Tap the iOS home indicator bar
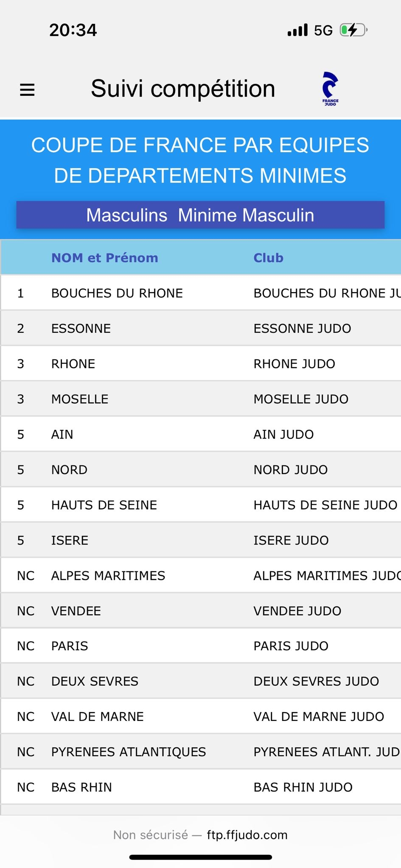This screenshot has height=868, width=401. pos(200,857)
